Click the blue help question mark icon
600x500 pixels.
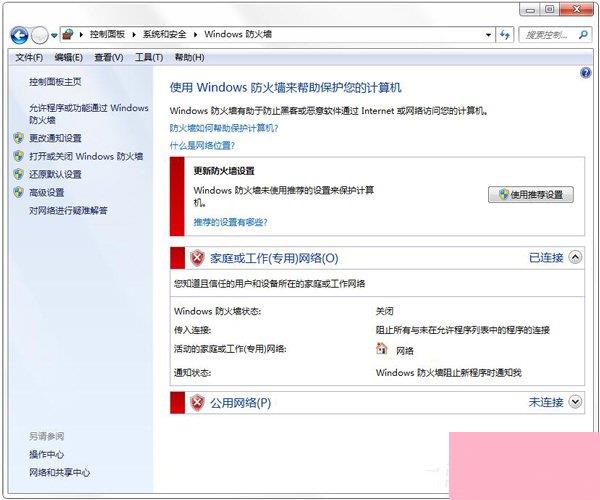(585, 73)
